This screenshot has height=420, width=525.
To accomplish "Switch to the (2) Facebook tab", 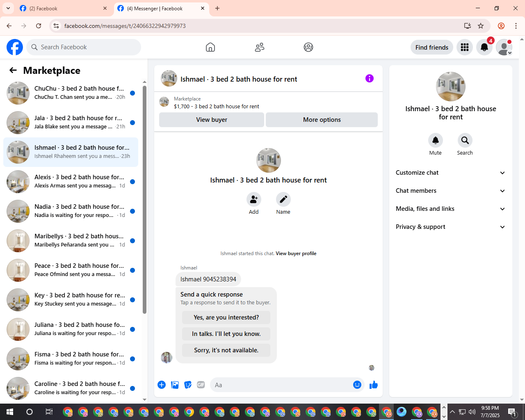I will tap(64, 8).
